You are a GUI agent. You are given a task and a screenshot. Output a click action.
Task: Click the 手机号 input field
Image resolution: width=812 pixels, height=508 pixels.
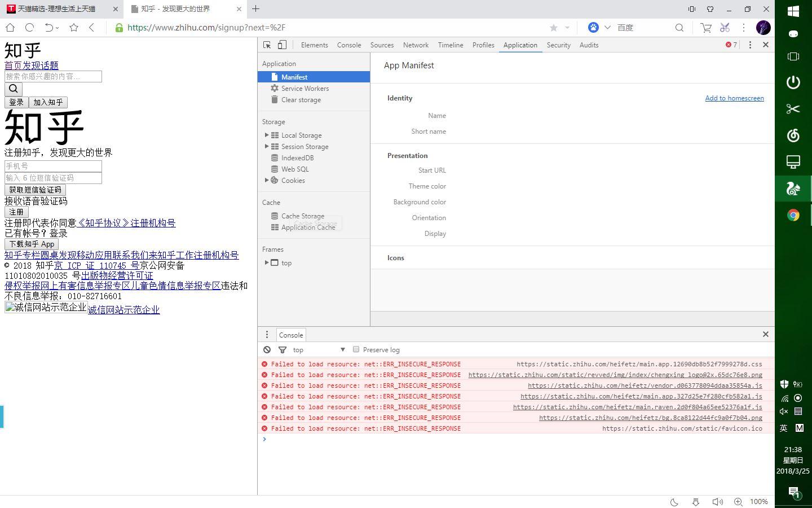53,166
